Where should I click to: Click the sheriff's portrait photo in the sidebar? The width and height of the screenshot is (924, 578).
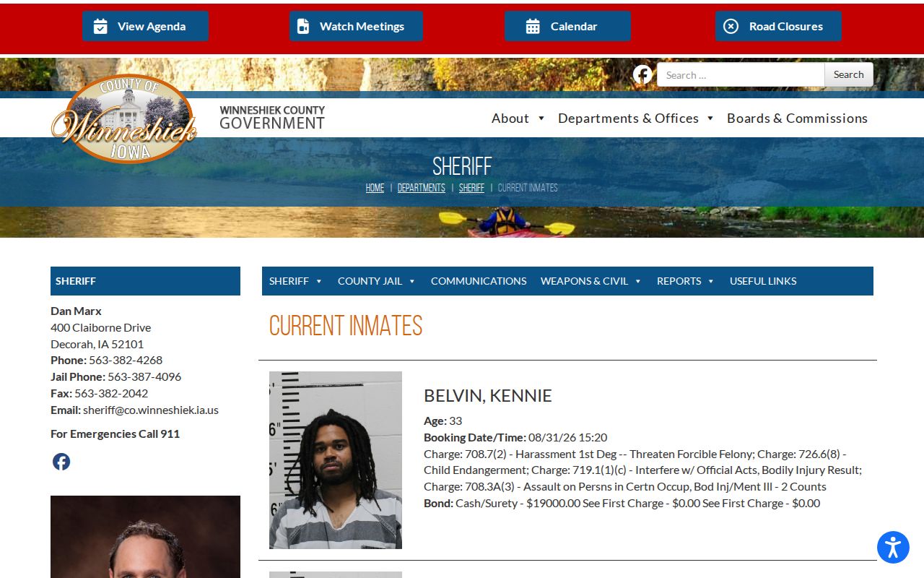coord(145,537)
